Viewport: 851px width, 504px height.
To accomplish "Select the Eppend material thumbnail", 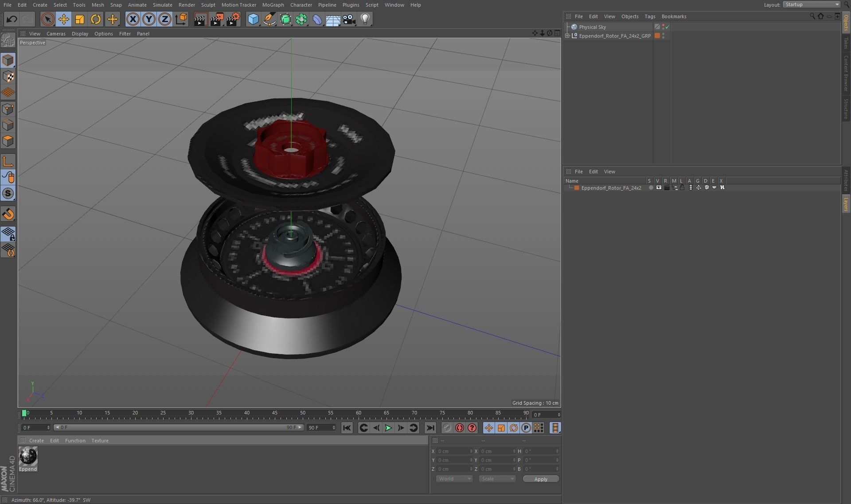I will pos(28,457).
